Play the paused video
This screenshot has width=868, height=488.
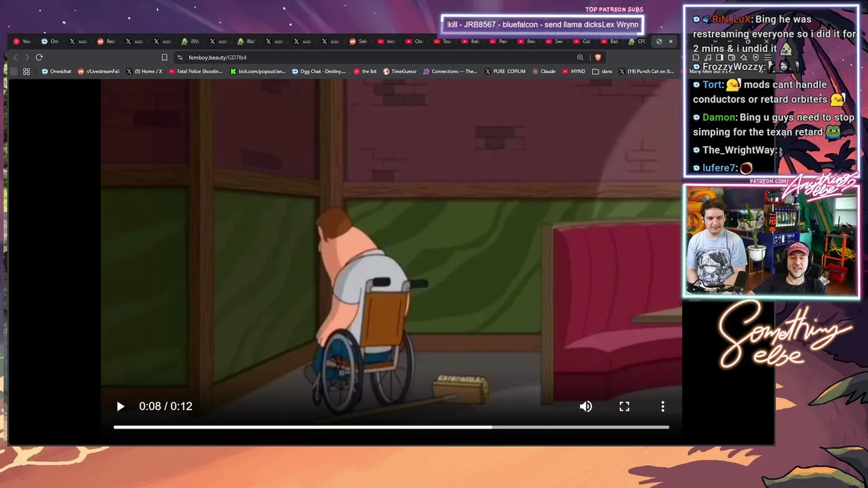coord(120,406)
